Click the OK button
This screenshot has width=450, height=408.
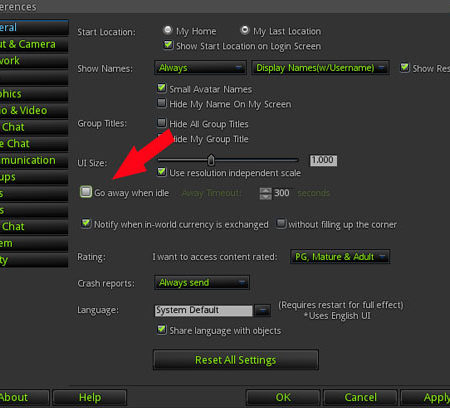(x=283, y=397)
